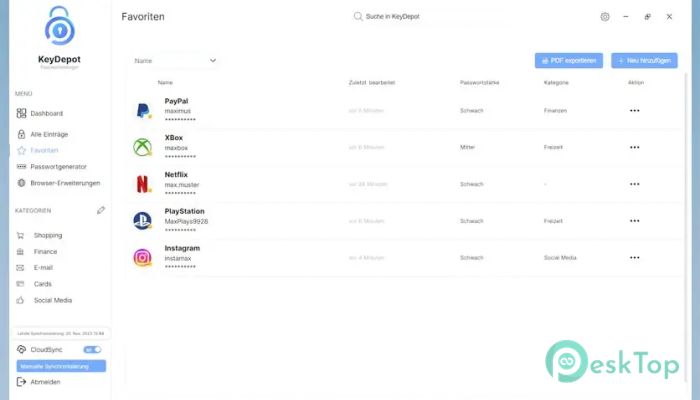Screen dimensions: 700x400
Task: Click the Kategorie column header
Action: [556, 83]
